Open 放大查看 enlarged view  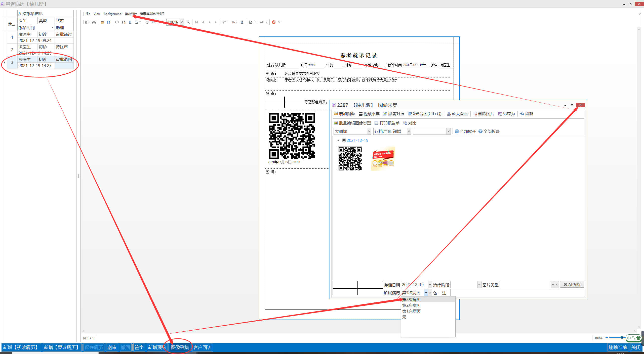click(x=457, y=114)
